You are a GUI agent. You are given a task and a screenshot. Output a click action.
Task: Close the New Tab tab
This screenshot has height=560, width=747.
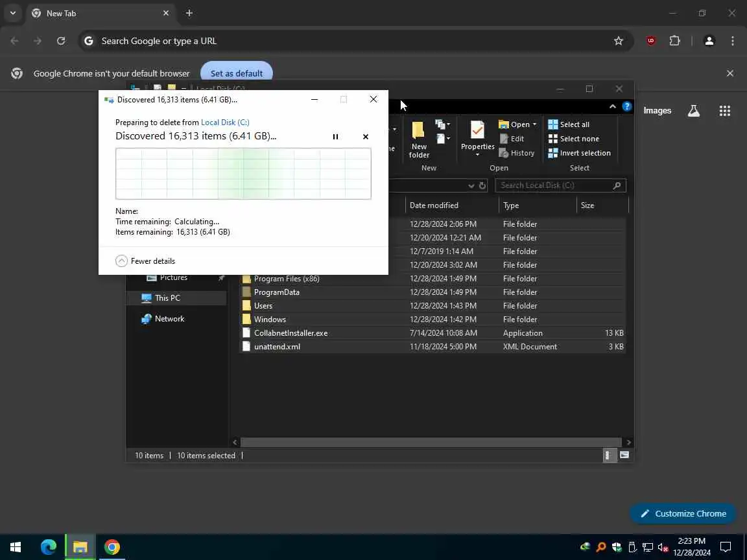(x=166, y=14)
